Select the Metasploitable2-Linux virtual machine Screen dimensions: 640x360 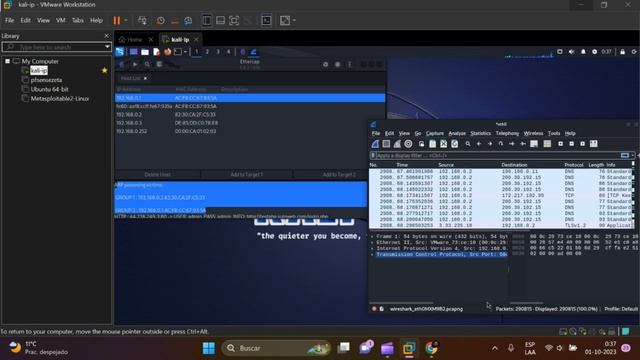coord(60,99)
